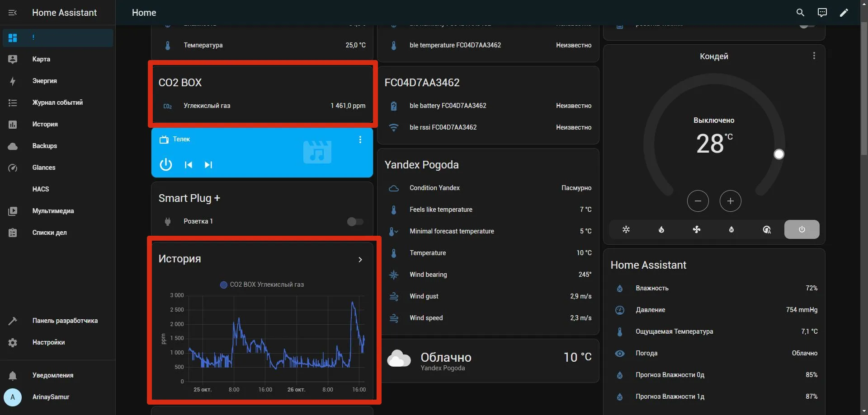This screenshot has height=415, width=868.
Task: Click the Карта person icon
Action: (x=13, y=59)
